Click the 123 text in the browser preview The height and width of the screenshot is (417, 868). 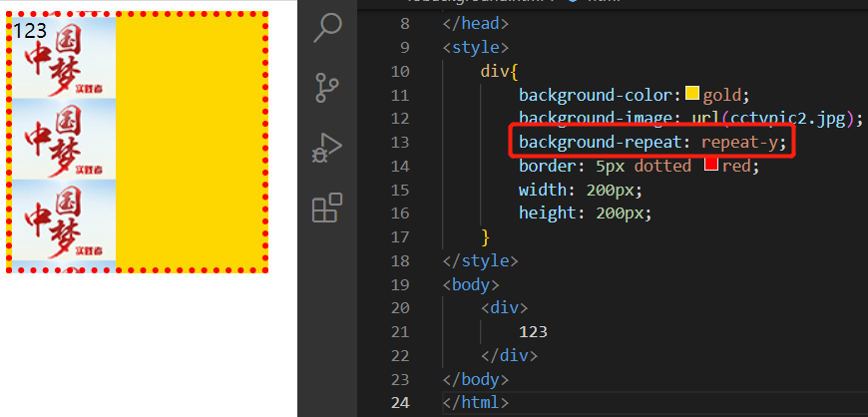(30, 30)
